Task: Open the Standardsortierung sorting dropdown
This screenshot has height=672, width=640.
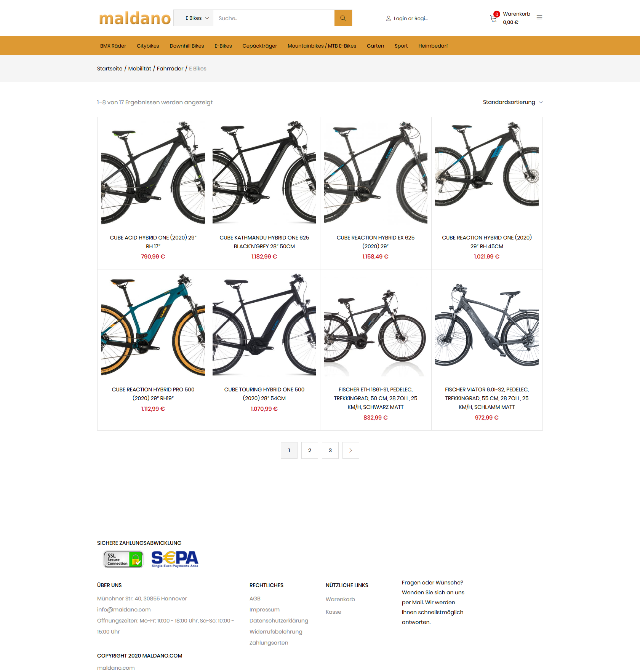Action: (513, 102)
